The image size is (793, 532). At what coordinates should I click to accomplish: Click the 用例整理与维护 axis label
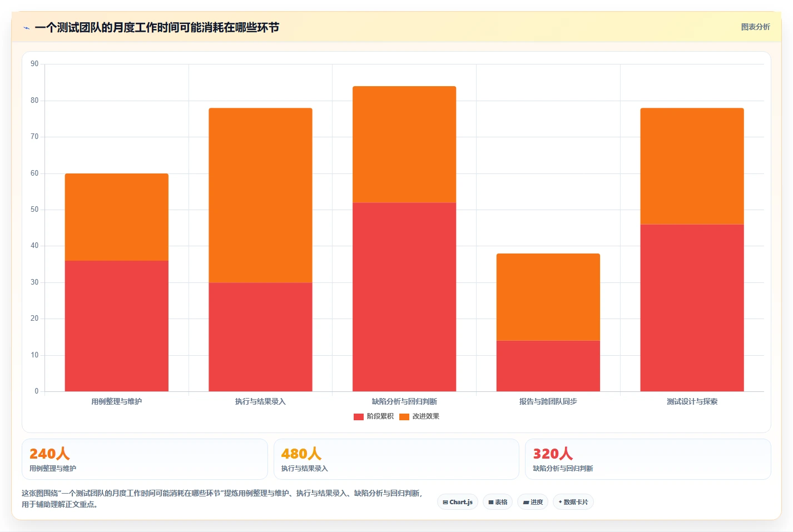pyautogui.click(x=117, y=401)
